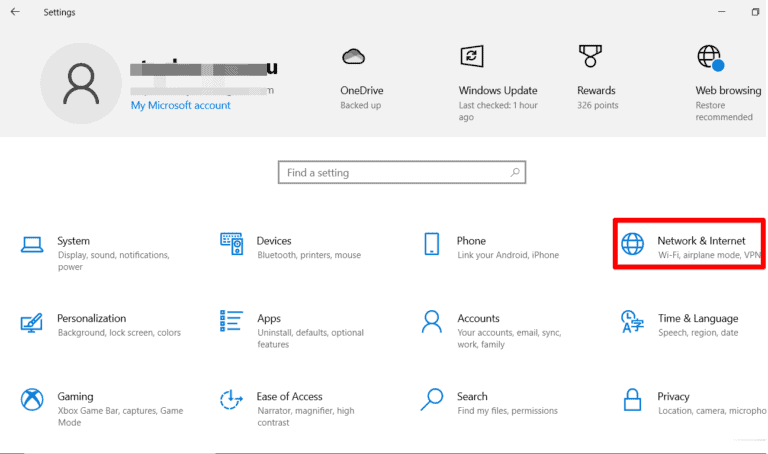Open the Gaming Xbox icon

[x=32, y=400]
